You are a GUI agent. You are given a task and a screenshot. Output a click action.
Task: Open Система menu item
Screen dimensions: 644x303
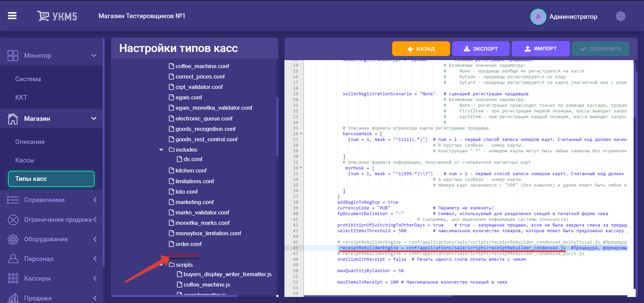(28, 79)
